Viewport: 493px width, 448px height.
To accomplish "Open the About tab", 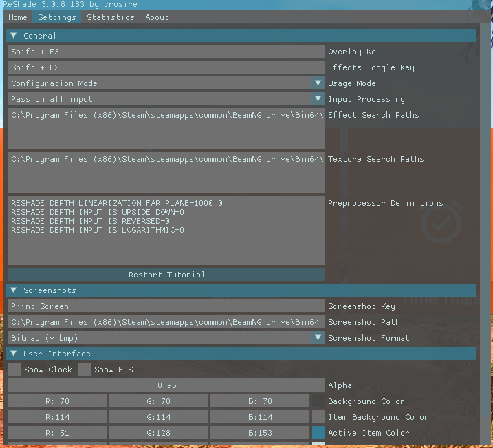I will [157, 17].
